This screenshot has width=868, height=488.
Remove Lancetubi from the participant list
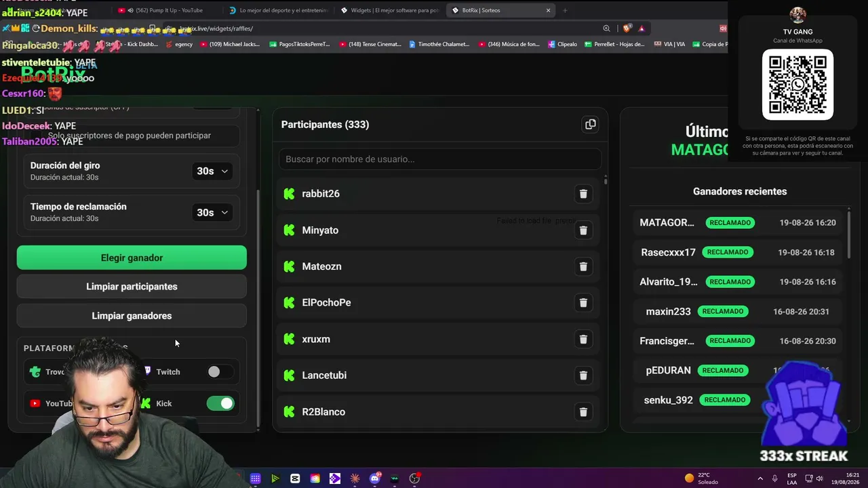[x=583, y=375]
